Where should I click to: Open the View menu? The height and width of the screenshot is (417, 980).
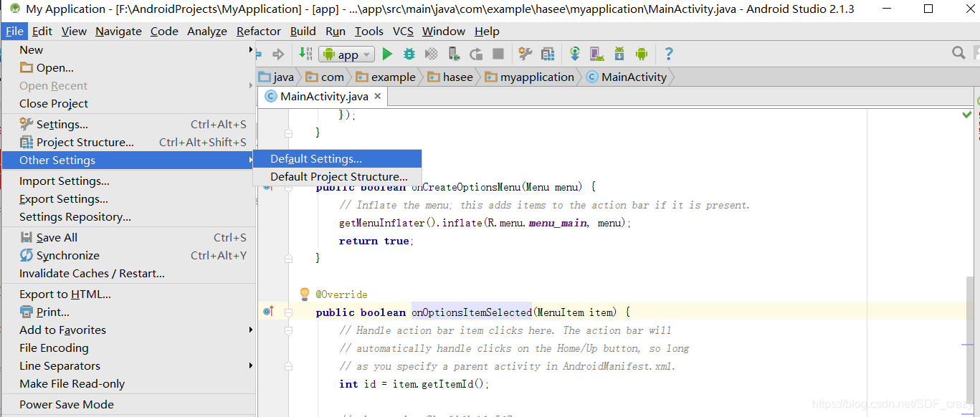(x=74, y=32)
